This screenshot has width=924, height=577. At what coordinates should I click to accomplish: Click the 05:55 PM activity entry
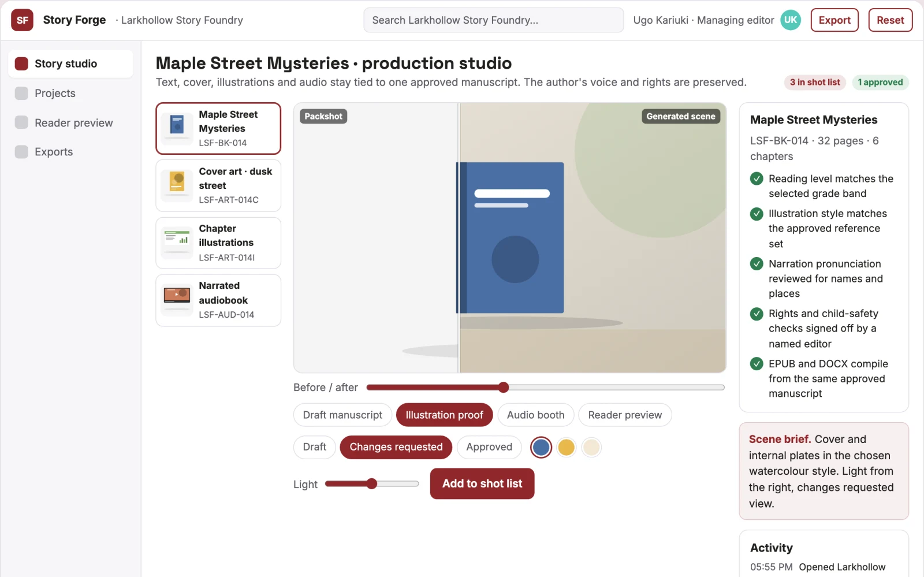(x=818, y=567)
